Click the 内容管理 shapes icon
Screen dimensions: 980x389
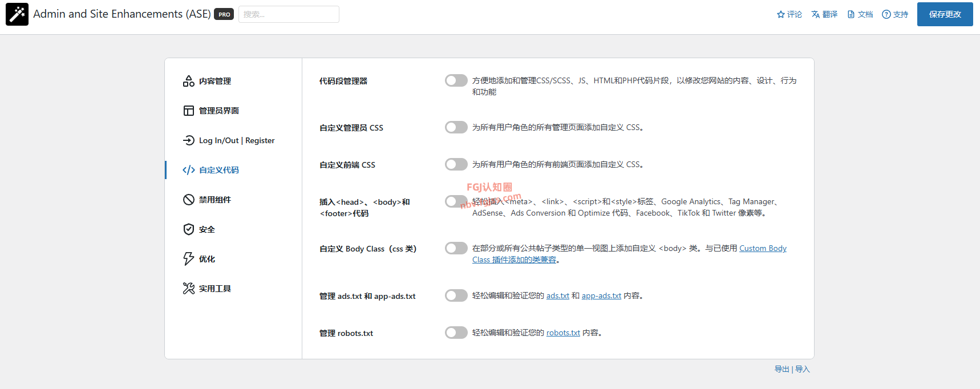click(189, 81)
